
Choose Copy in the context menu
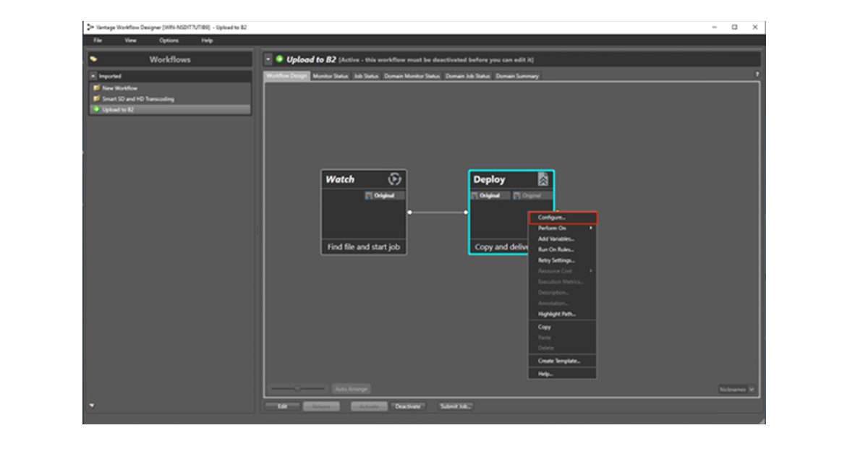[x=562, y=327]
